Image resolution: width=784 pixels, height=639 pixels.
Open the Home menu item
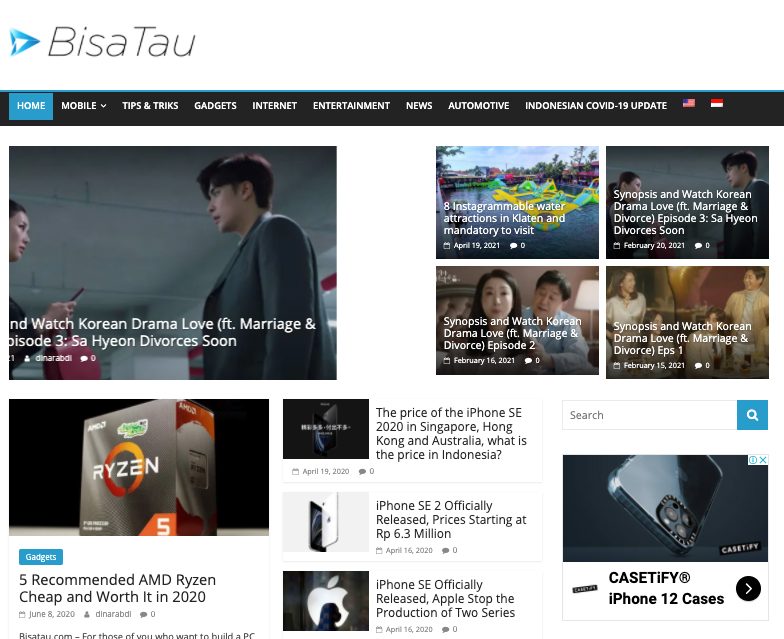[x=31, y=106]
